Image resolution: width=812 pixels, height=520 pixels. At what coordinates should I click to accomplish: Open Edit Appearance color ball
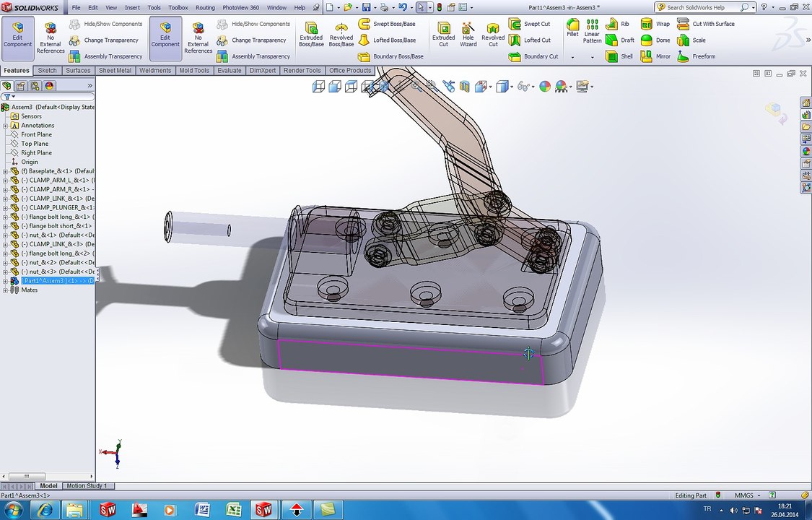(x=545, y=87)
